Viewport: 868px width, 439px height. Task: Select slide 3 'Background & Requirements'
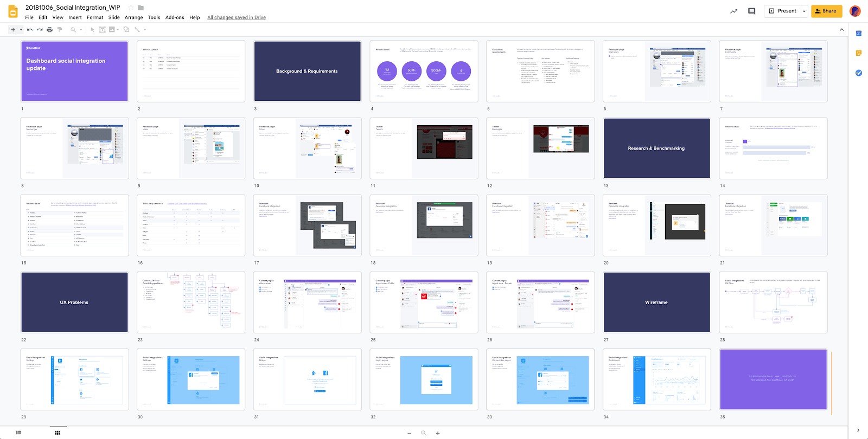tap(308, 71)
